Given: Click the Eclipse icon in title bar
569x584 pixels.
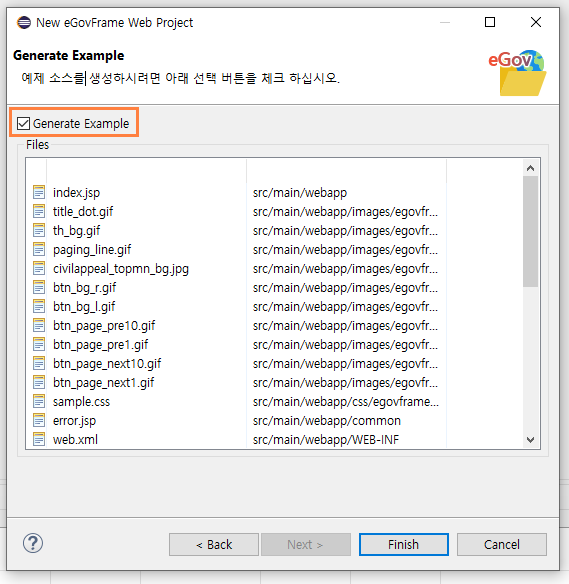Looking at the screenshot, I should 24,23.
